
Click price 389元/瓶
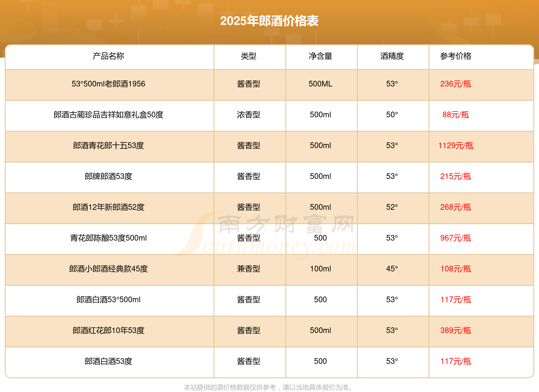tap(456, 330)
